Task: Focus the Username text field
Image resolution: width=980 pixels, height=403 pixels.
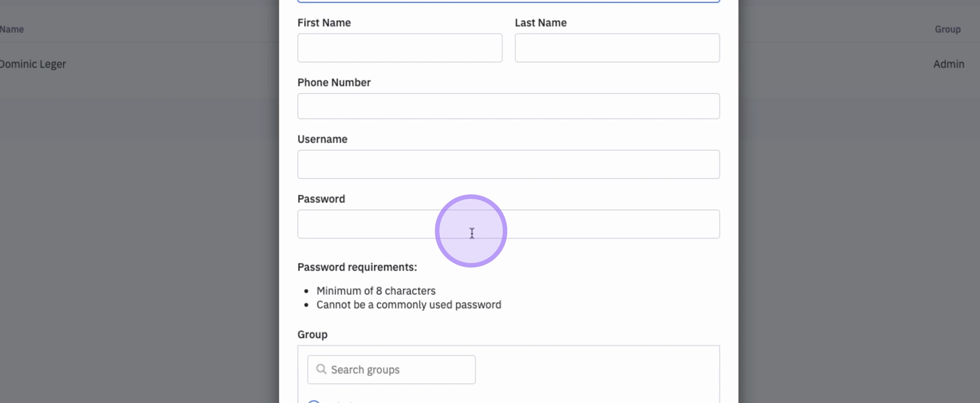Action: [508, 165]
